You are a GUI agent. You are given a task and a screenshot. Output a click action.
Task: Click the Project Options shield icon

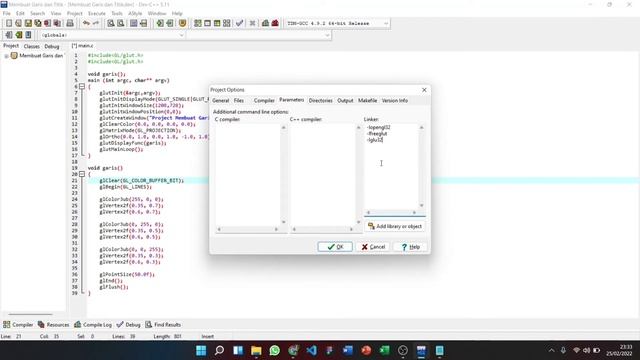click(182, 23)
